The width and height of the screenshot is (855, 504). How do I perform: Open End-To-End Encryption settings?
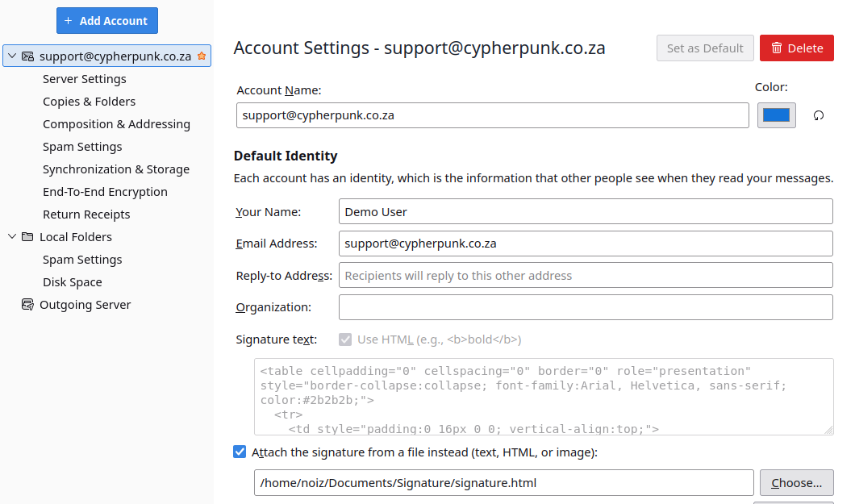pos(105,192)
